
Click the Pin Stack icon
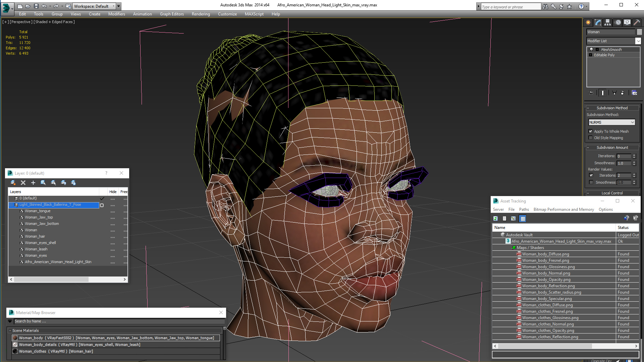[591, 93]
